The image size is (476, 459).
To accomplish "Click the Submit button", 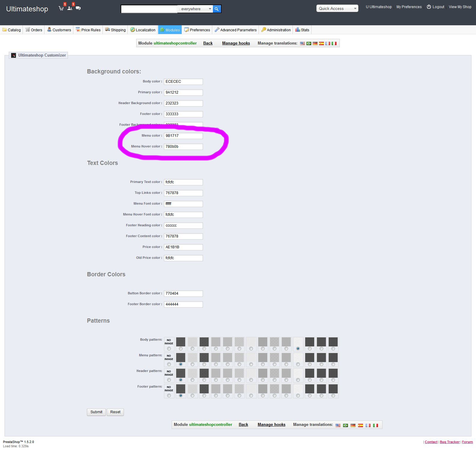I will point(96,412).
